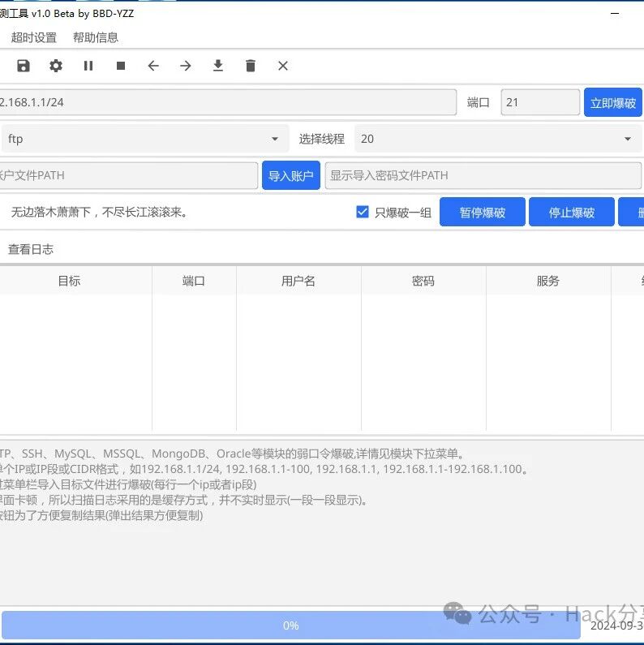Click the 导入账户 button

pos(290,175)
